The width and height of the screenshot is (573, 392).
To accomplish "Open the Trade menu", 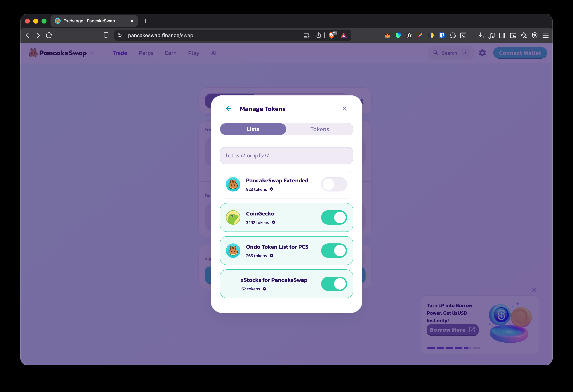I will (x=120, y=53).
